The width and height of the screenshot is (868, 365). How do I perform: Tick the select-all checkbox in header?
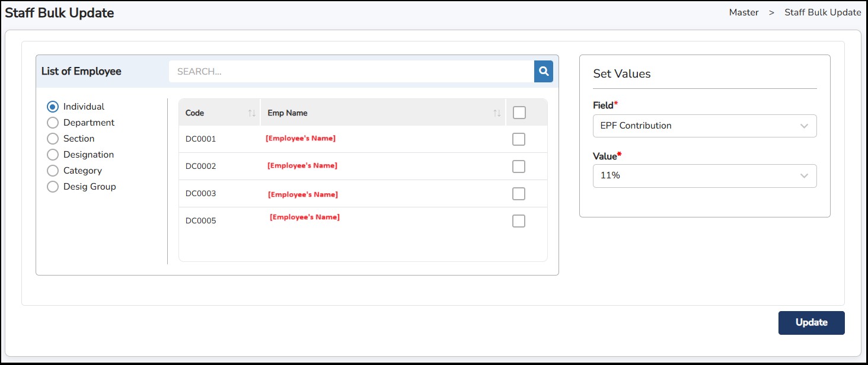[519, 113]
